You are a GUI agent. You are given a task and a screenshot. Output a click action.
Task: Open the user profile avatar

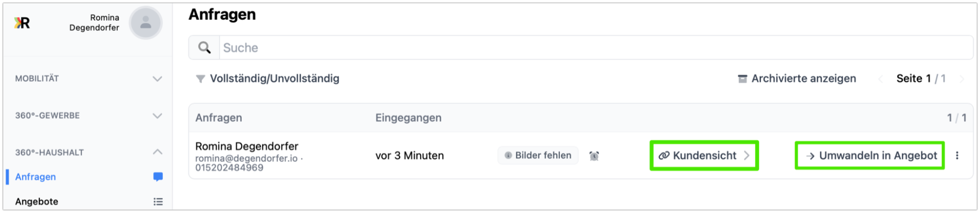point(146,23)
